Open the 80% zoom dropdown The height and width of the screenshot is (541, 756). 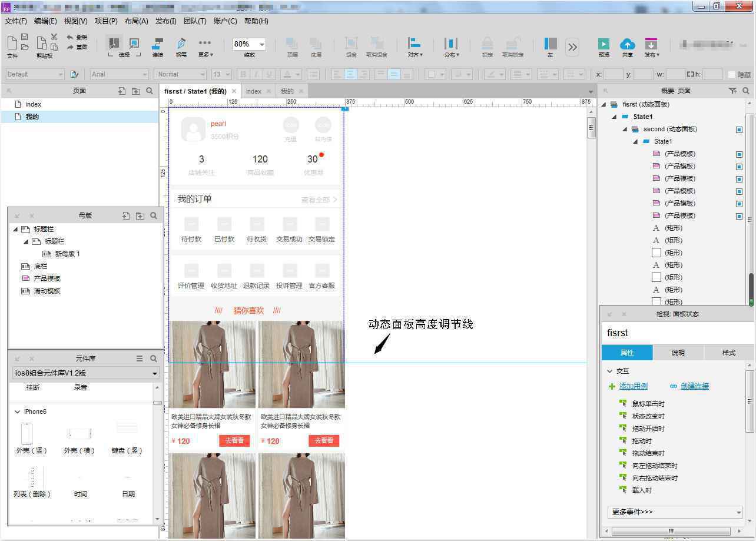point(261,44)
